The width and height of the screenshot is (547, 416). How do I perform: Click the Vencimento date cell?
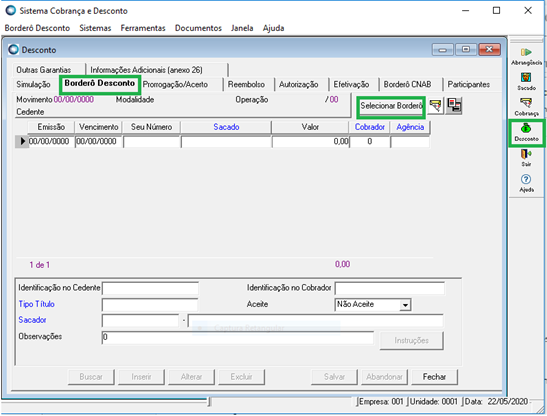click(x=98, y=141)
